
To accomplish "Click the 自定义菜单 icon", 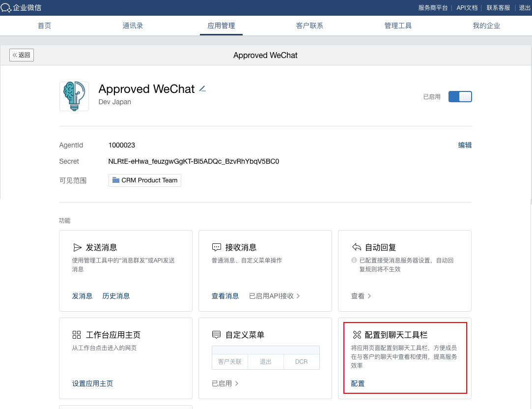I will [x=217, y=335].
